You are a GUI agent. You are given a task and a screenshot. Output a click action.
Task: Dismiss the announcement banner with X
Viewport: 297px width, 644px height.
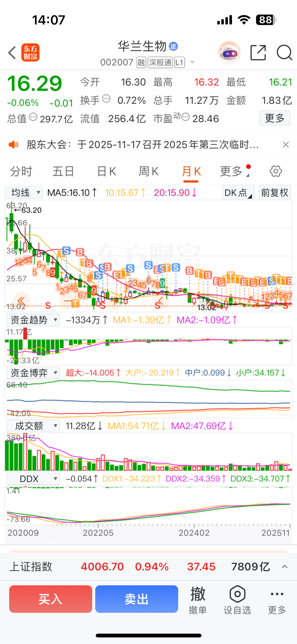tap(286, 144)
